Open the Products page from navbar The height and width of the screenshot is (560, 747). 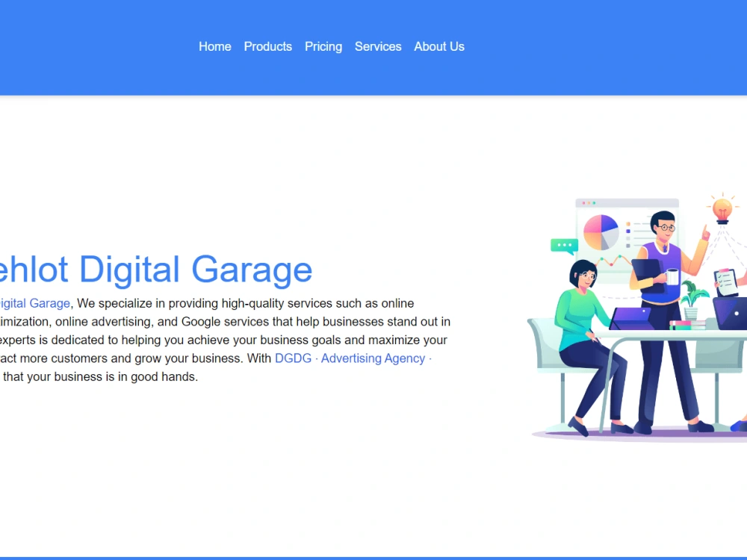(267, 46)
